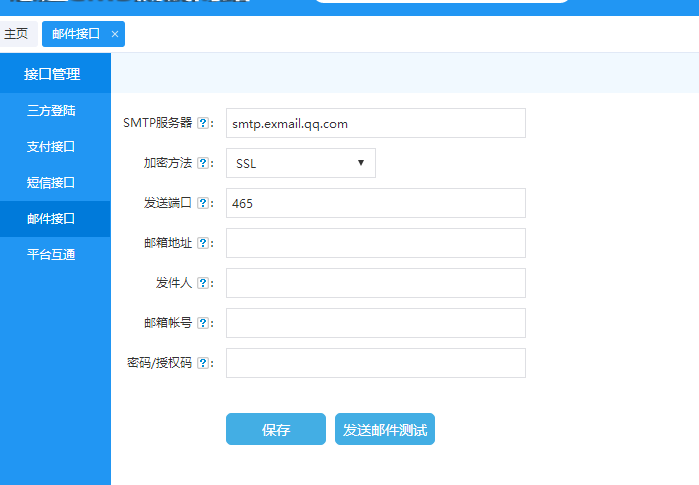Click help icon beside 密码/授权码 label
This screenshot has width=699, height=485.
click(203, 363)
